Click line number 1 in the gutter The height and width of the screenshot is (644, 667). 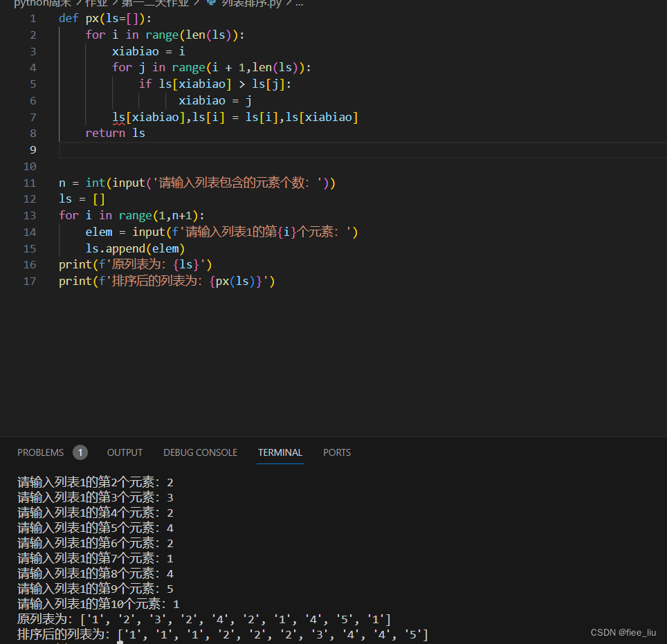click(x=33, y=19)
